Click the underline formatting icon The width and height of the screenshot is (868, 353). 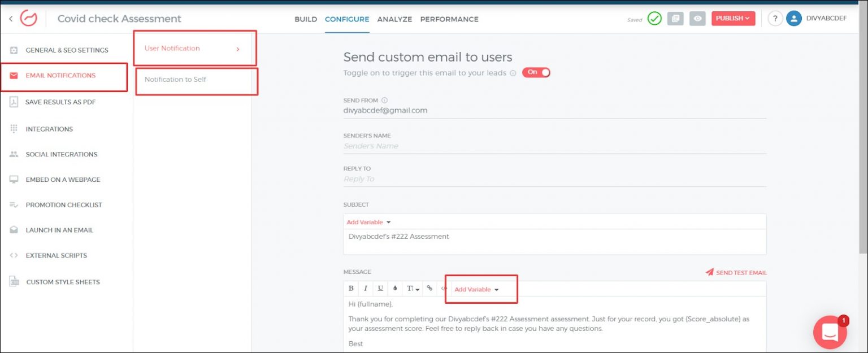pyautogui.click(x=380, y=289)
